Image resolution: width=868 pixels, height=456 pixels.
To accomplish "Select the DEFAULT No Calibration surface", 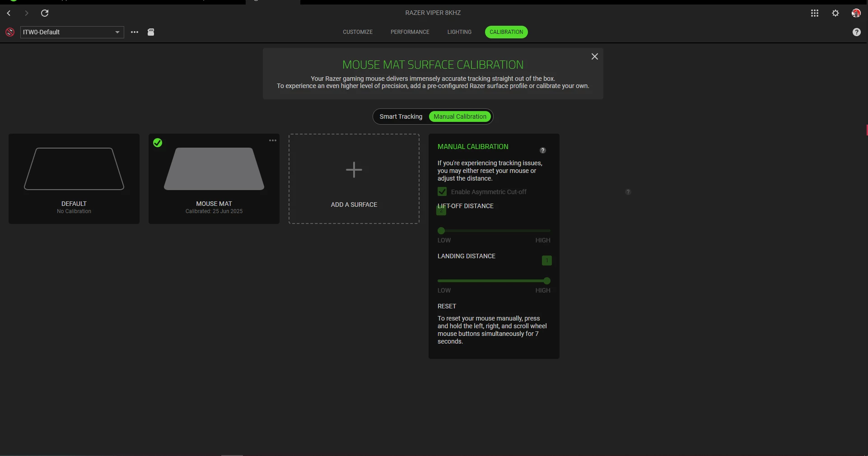I will coord(74,179).
